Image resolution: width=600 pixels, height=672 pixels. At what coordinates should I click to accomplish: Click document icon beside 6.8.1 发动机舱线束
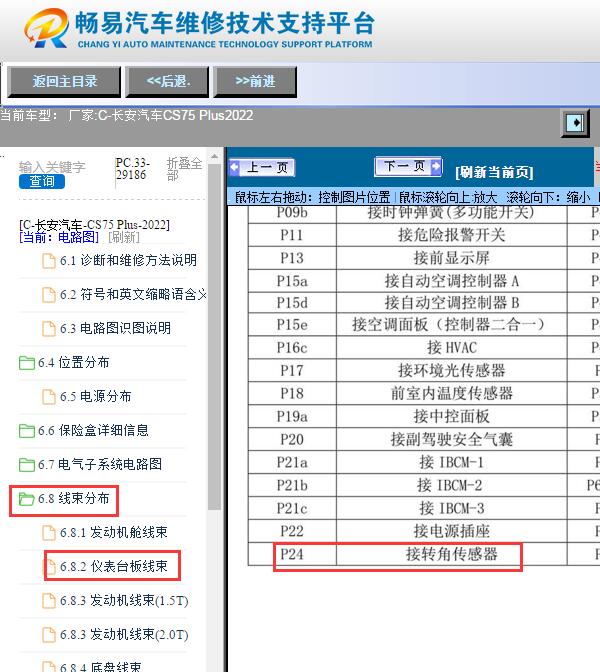(49, 533)
